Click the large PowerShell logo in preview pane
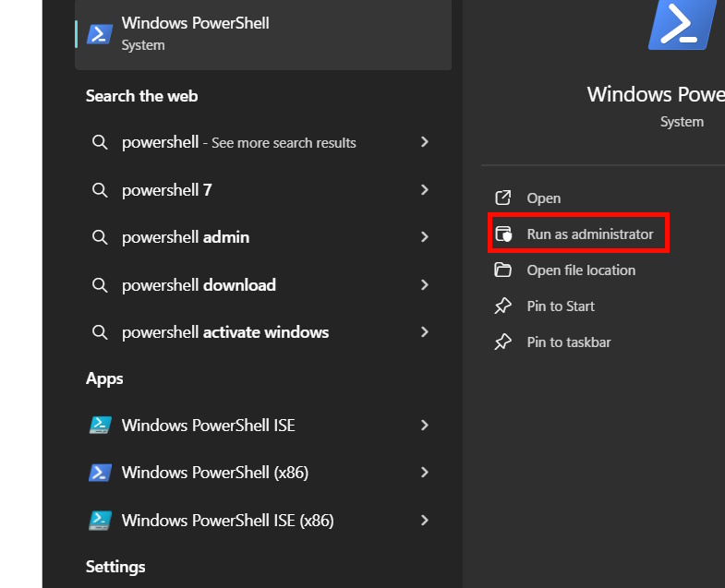The height and width of the screenshot is (588, 725). coord(682,25)
